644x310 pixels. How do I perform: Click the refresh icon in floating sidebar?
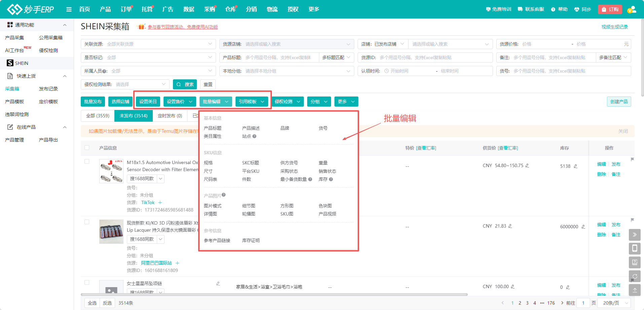pos(634,276)
